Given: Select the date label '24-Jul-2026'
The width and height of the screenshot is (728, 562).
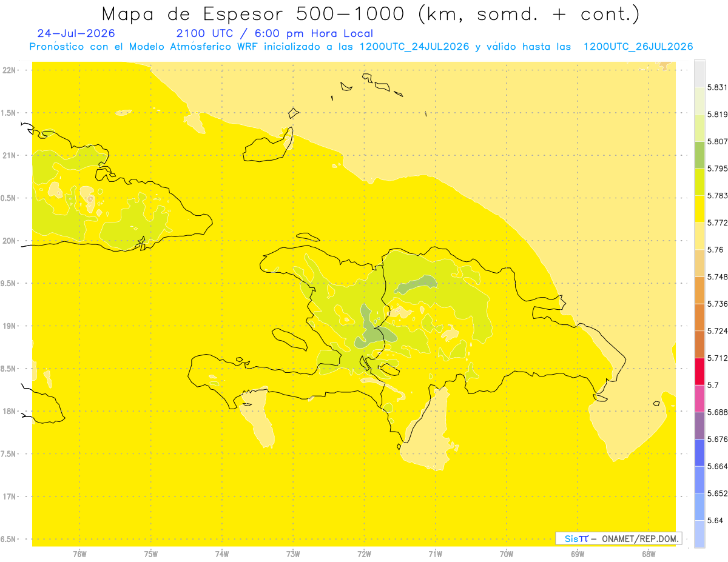Looking at the screenshot, I should point(76,33).
